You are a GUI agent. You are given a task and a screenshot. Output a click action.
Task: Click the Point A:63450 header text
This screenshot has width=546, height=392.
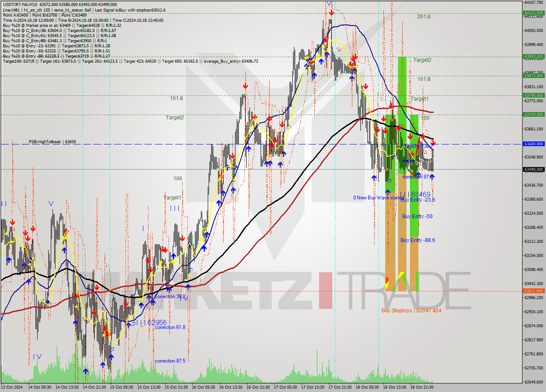pos(16,15)
